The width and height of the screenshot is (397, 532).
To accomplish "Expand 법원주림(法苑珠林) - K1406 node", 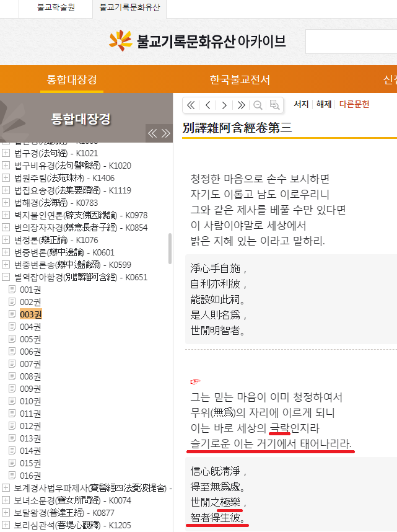I will pos(6,178).
